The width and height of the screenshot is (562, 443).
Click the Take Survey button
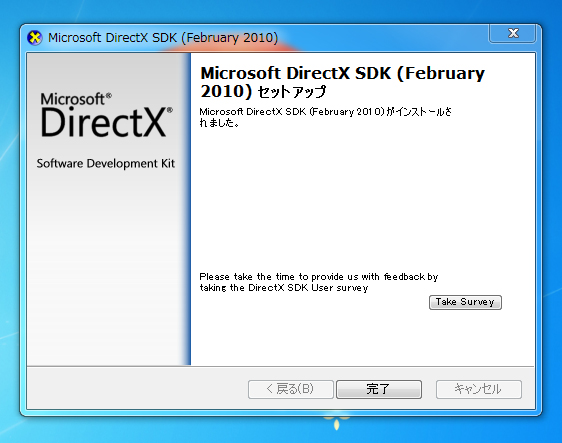(x=465, y=302)
